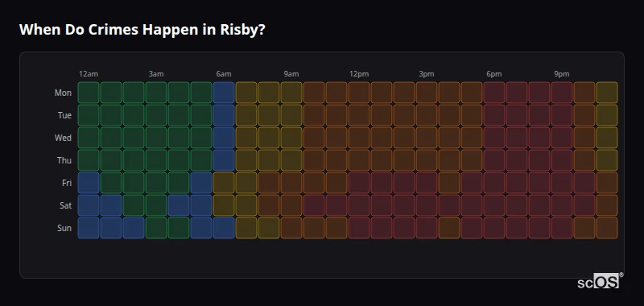Click the Mon row label
The image size is (644, 306).
point(63,93)
